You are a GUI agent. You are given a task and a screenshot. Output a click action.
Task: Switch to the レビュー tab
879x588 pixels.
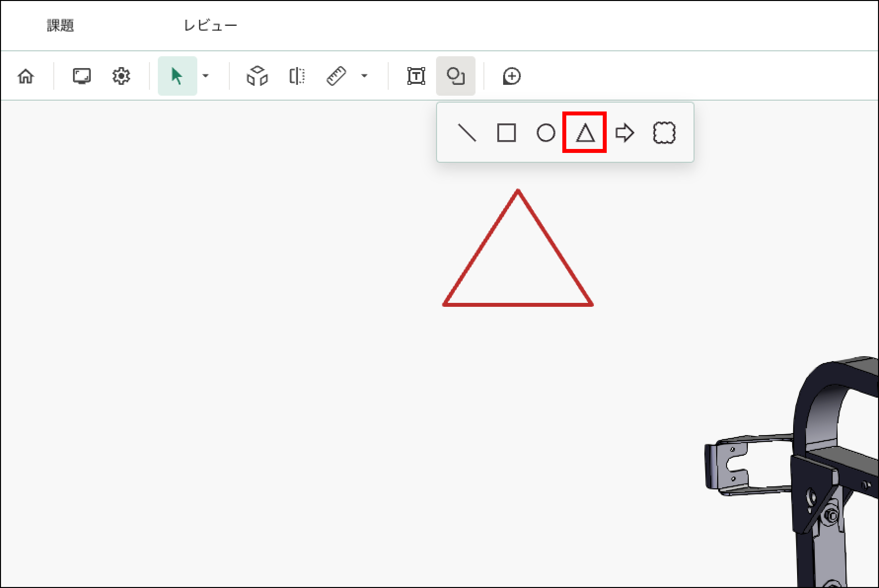pos(211,26)
